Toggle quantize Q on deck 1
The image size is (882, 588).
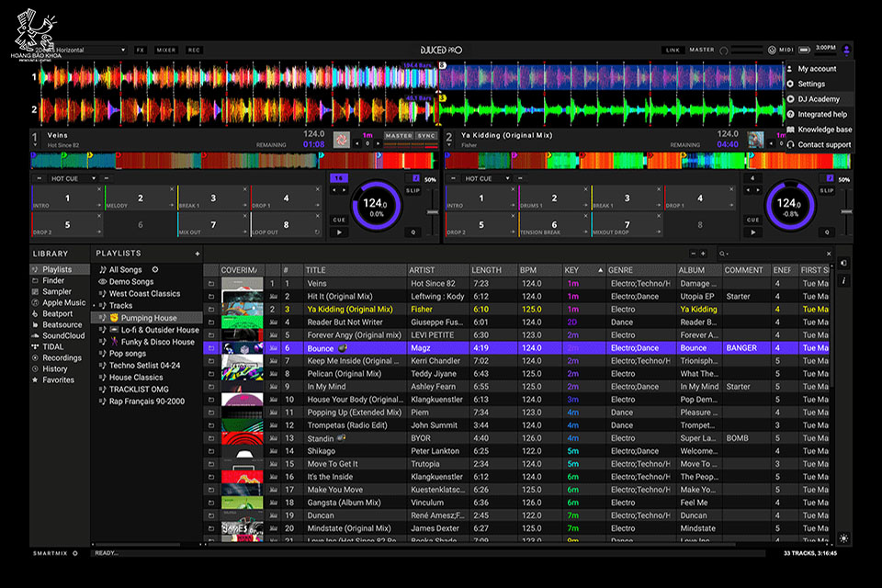pyautogui.click(x=413, y=232)
